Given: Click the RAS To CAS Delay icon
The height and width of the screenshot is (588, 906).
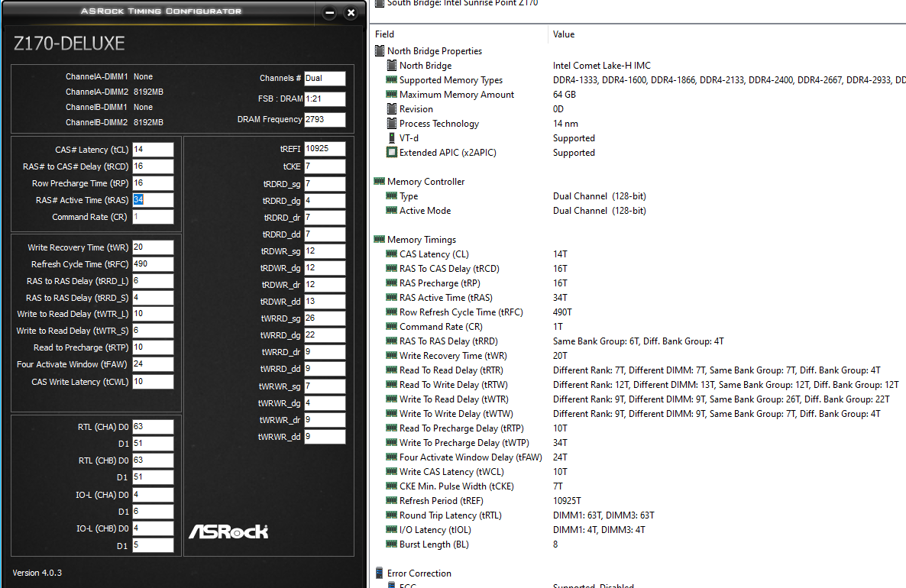Looking at the screenshot, I should click(x=392, y=268).
